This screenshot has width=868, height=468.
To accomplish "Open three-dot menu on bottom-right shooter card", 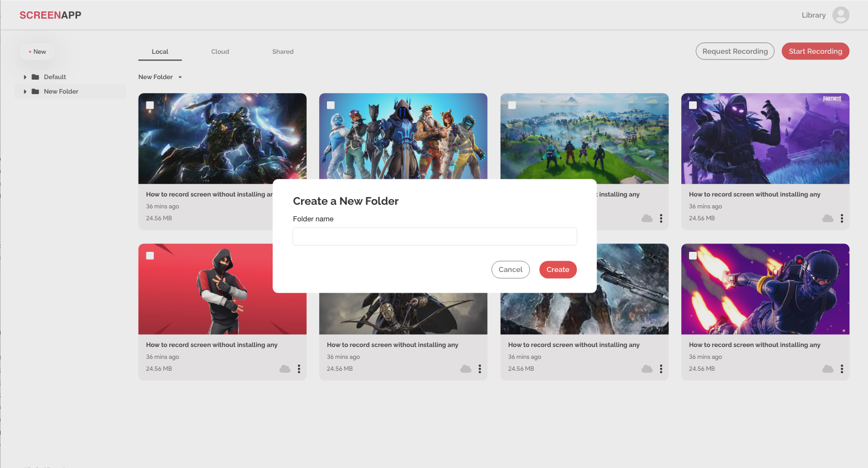I will 842,369.
